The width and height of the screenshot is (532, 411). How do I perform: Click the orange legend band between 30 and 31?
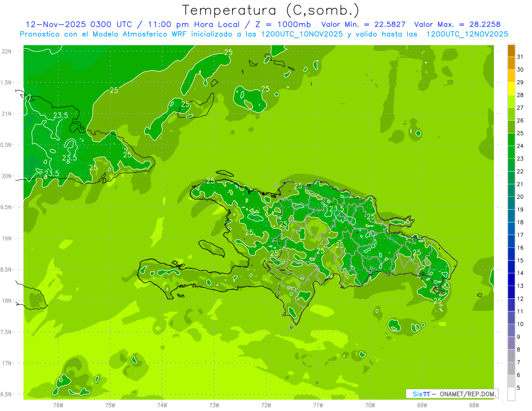511,63
